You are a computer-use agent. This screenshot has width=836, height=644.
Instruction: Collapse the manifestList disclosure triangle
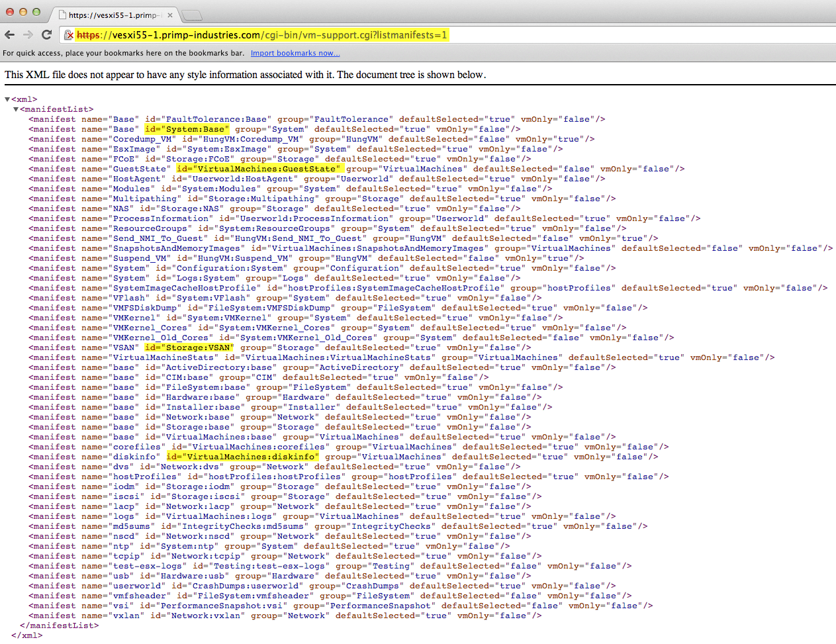click(15, 109)
